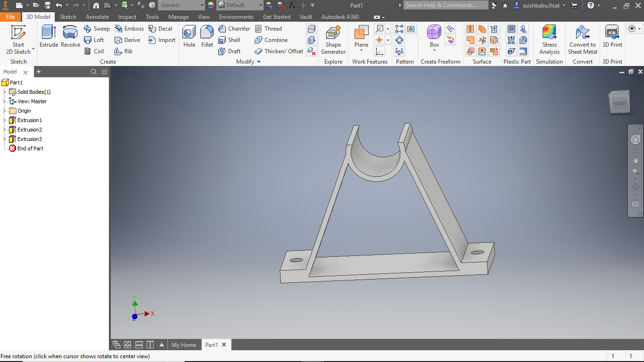Activate the Emboss tool
Image resolution: width=644 pixels, height=362 pixels.
(129, 29)
